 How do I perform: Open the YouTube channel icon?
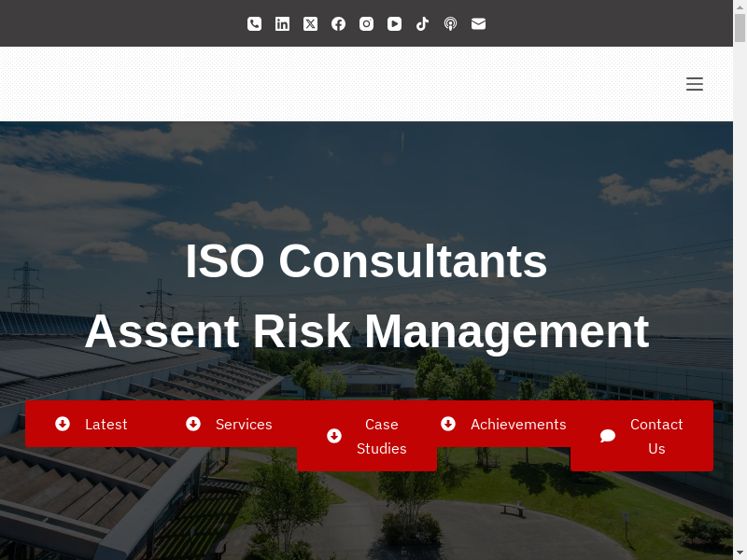click(x=394, y=24)
